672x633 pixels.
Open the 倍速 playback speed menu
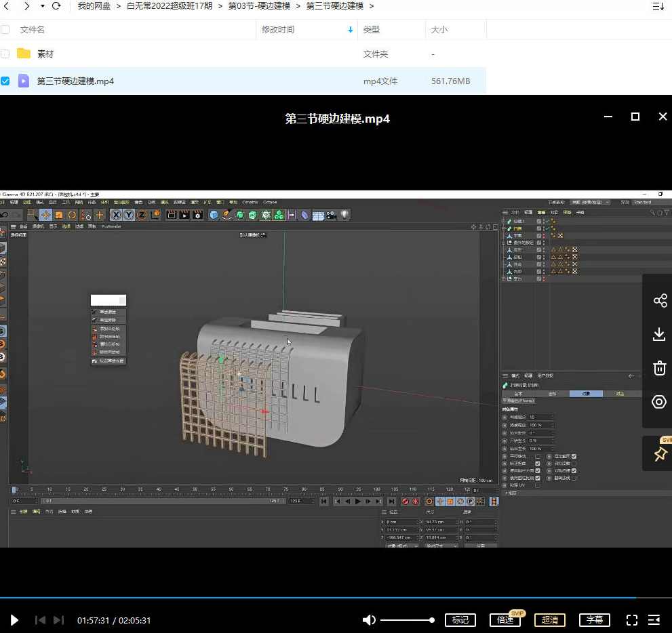click(x=505, y=620)
